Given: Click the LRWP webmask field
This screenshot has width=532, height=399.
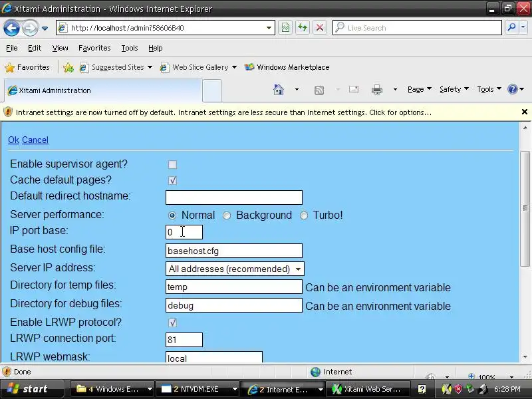Looking at the screenshot, I should click(x=214, y=358).
